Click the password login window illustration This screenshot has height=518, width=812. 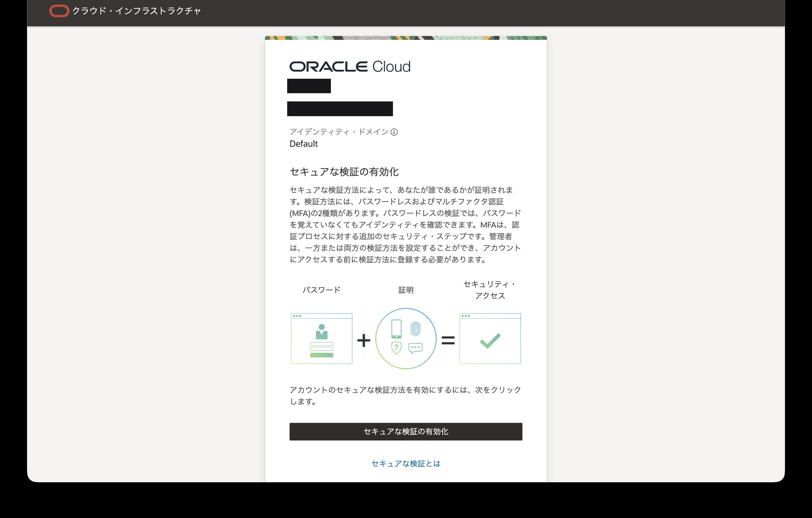[321, 338]
